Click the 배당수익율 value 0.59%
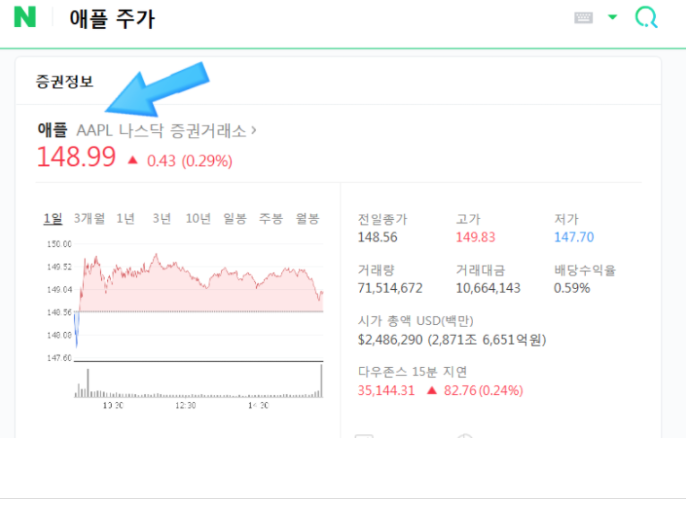Screen dimensions: 686x516 tap(572, 288)
